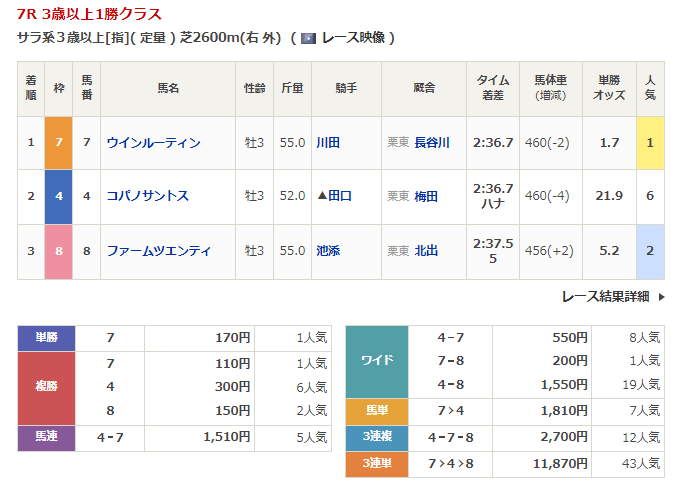Click jockey 川田 link

tap(327, 143)
